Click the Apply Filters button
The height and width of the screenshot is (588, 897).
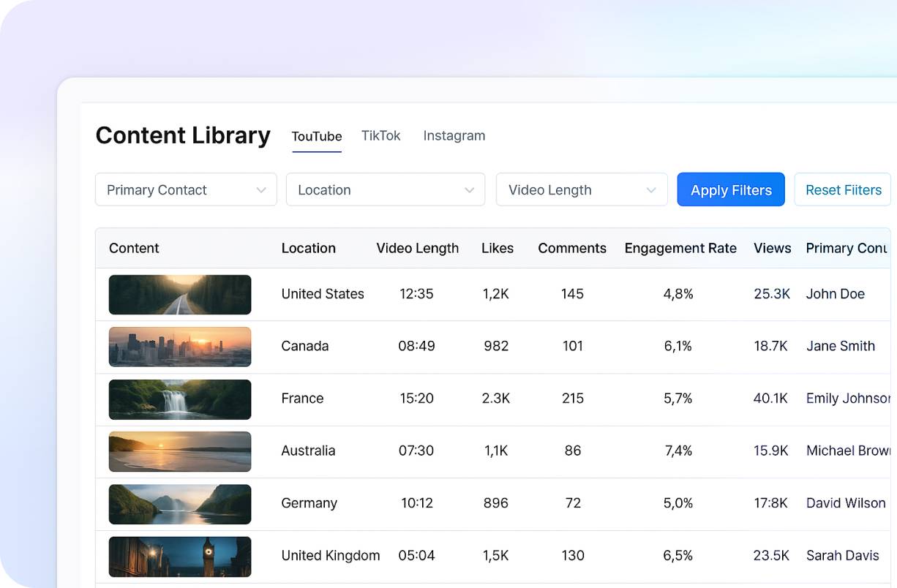click(730, 190)
